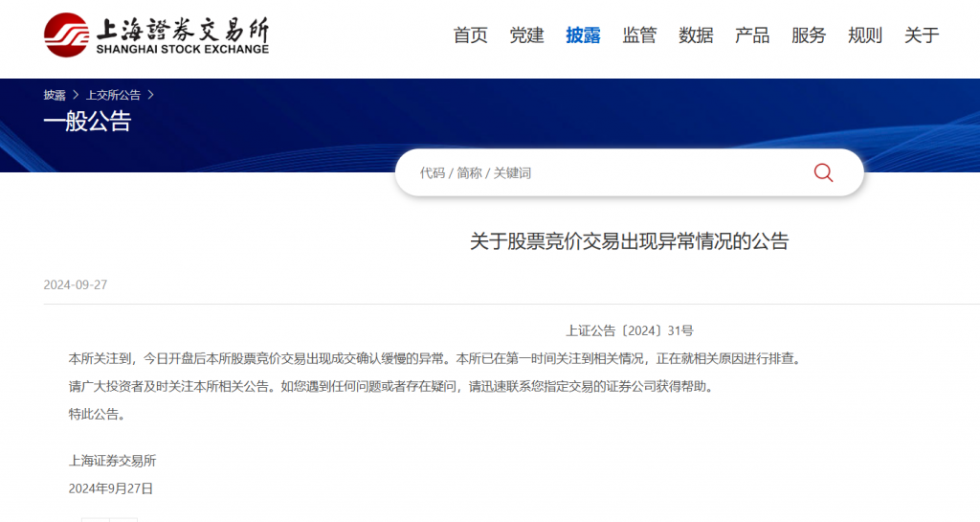The width and height of the screenshot is (980, 522).
Task: Click the paragraph beginning 请广大投资者
Action: [391, 386]
